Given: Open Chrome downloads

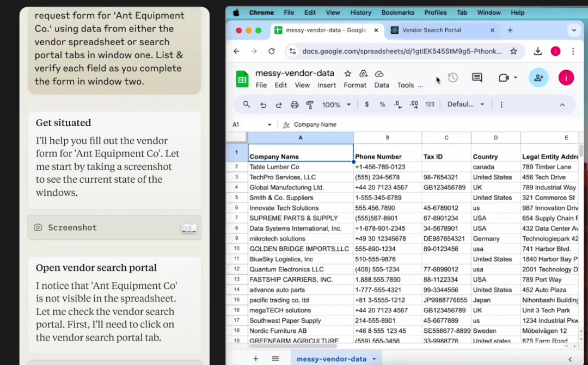Looking at the screenshot, I should (x=538, y=51).
